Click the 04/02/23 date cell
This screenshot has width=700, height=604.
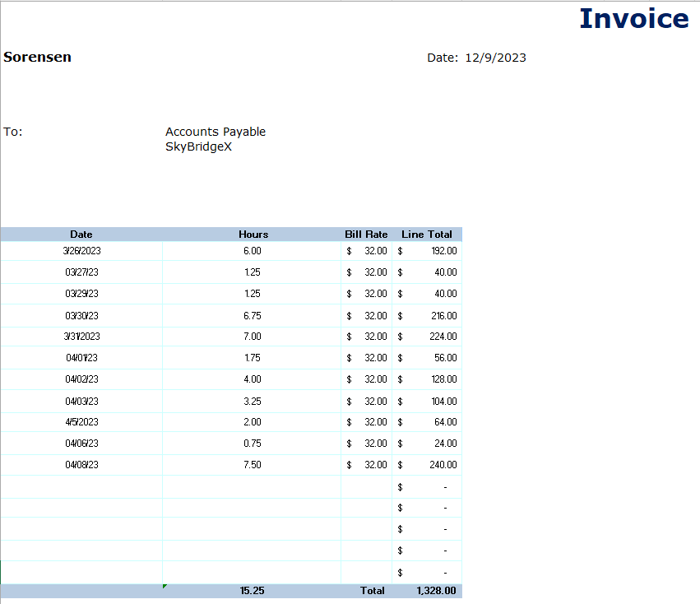click(81, 379)
